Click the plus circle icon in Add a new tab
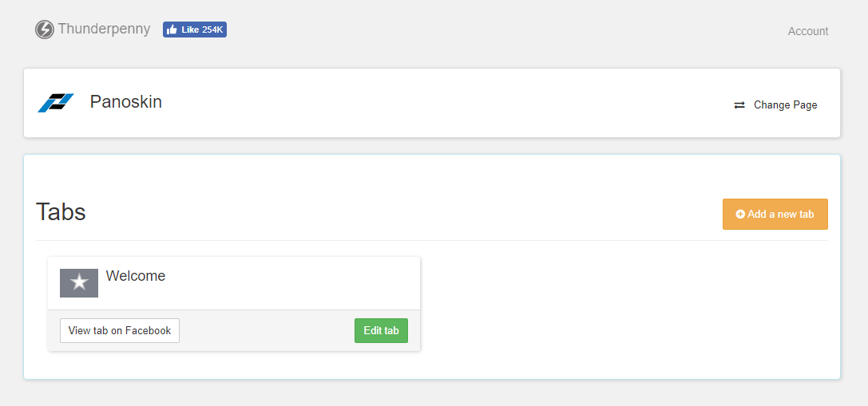868x406 pixels. (x=740, y=214)
